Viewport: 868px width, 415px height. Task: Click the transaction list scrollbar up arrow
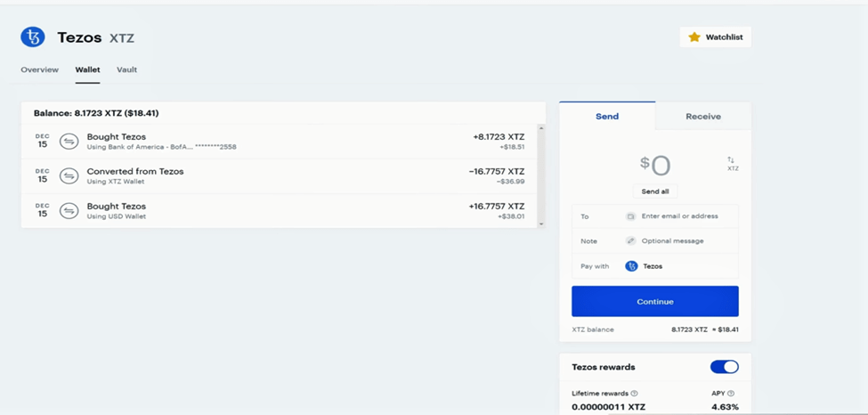point(541,128)
